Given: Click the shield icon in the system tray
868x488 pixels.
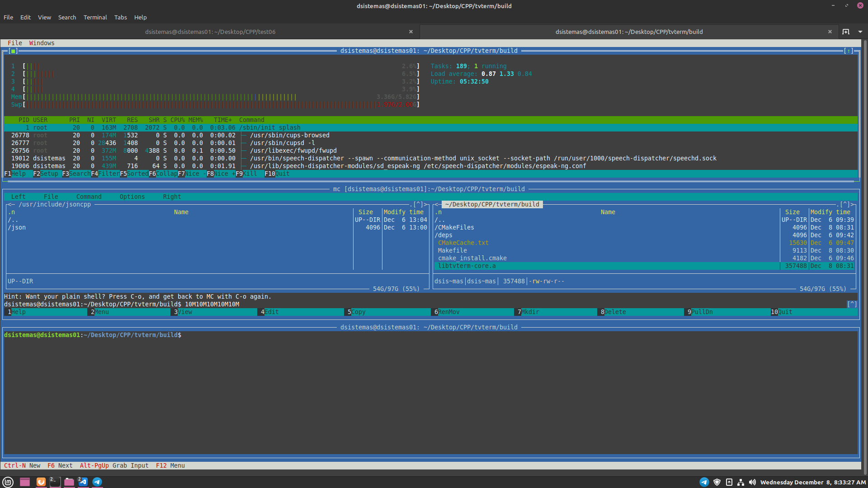Looking at the screenshot, I should tap(717, 482).
